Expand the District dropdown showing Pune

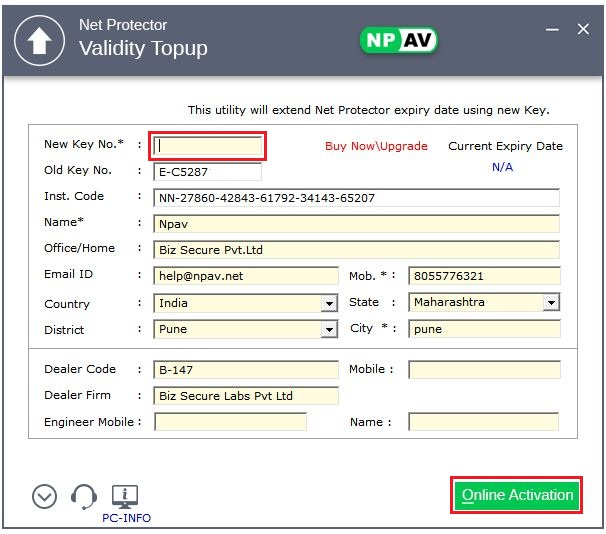(329, 329)
